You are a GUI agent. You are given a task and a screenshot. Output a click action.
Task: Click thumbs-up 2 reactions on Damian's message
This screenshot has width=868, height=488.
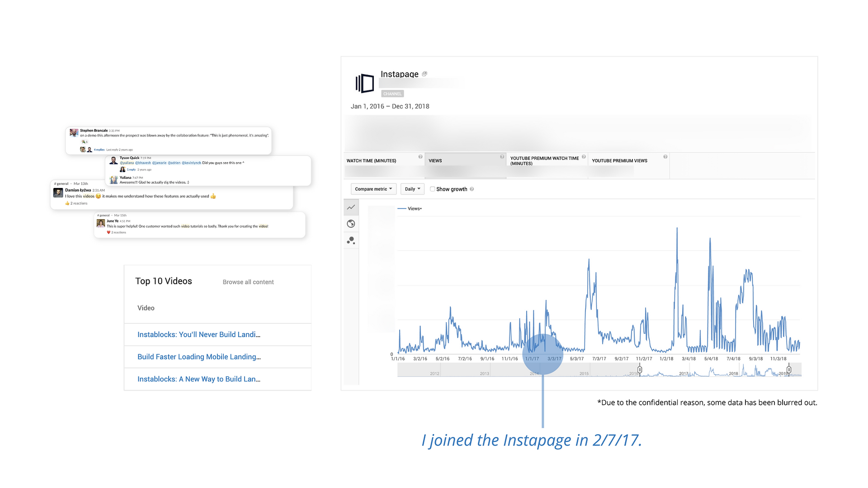coord(76,203)
